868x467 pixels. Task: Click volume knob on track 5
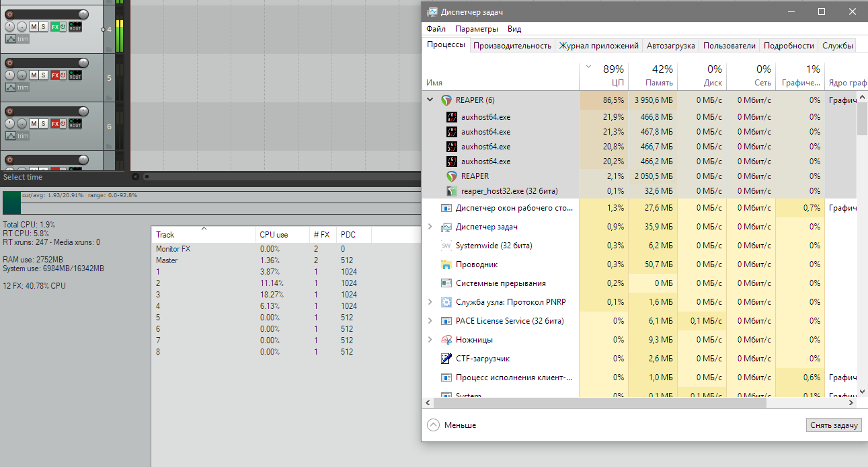click(x=83, y=63)
